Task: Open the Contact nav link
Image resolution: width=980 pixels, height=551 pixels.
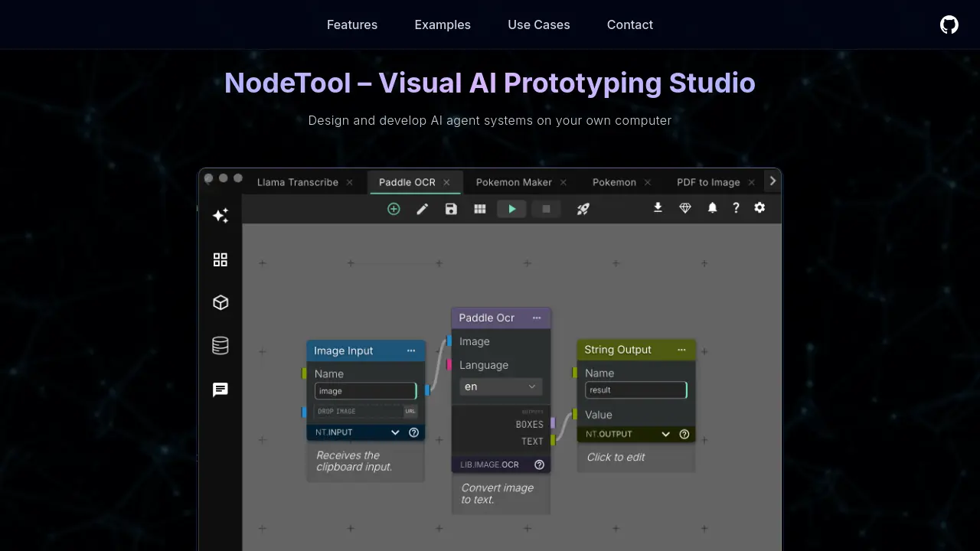Action: coord(630,24)
